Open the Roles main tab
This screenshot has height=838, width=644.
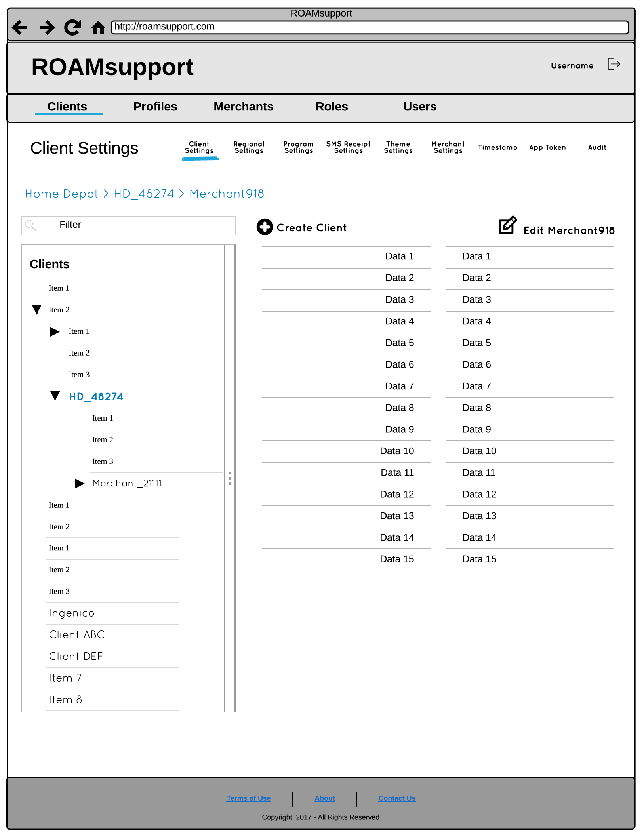click(x=332, y=107)
